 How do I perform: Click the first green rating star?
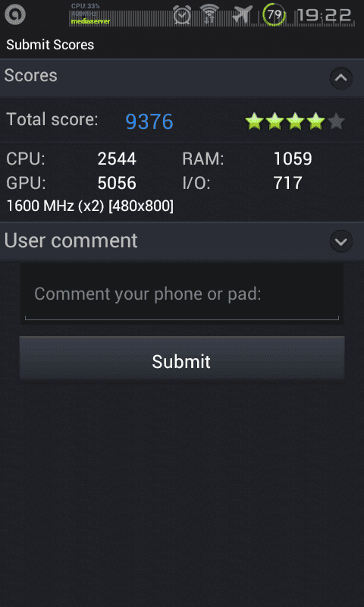255,121
